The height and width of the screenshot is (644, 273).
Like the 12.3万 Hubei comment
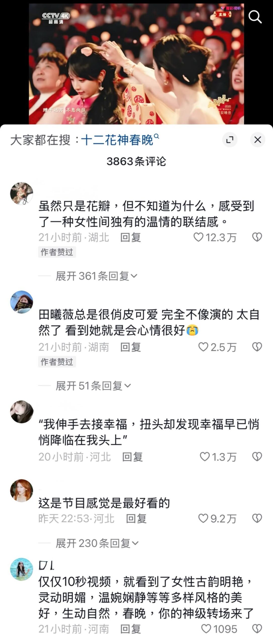click(198, 237)
